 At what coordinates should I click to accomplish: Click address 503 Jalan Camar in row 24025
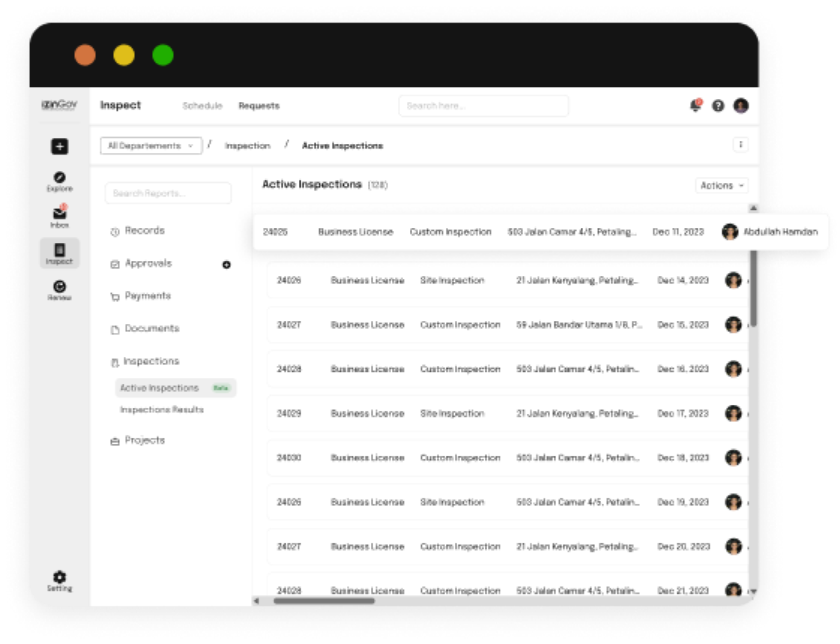coord(572,232)
